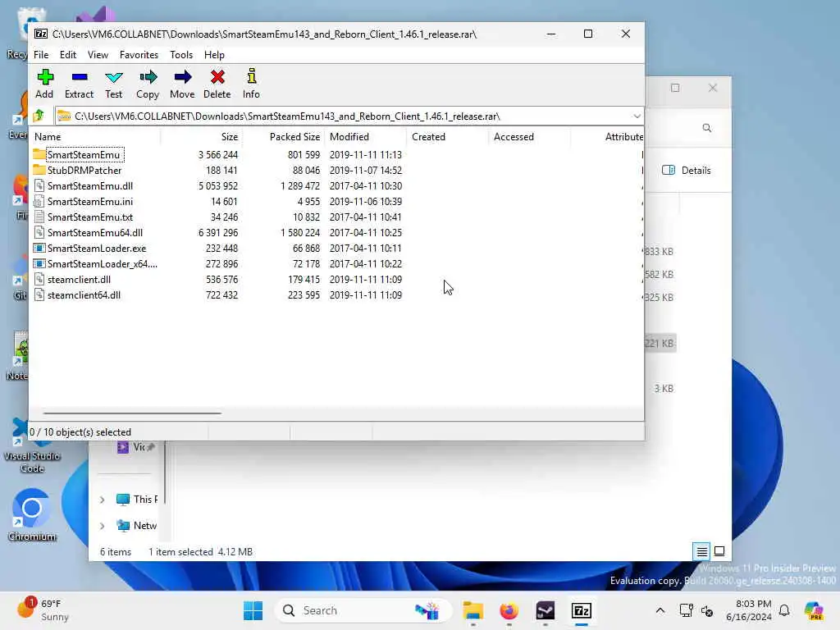Sort by the Modified column header
This screenshot has height=630, width=840.
click(365, 137)
